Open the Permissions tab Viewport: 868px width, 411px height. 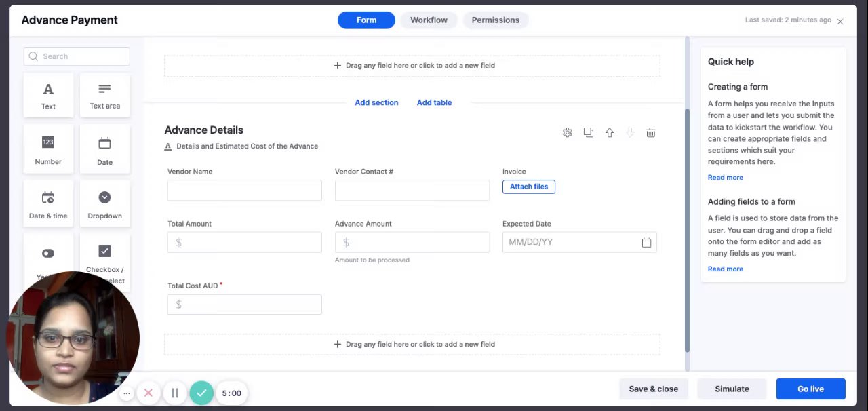pos(496,20)
